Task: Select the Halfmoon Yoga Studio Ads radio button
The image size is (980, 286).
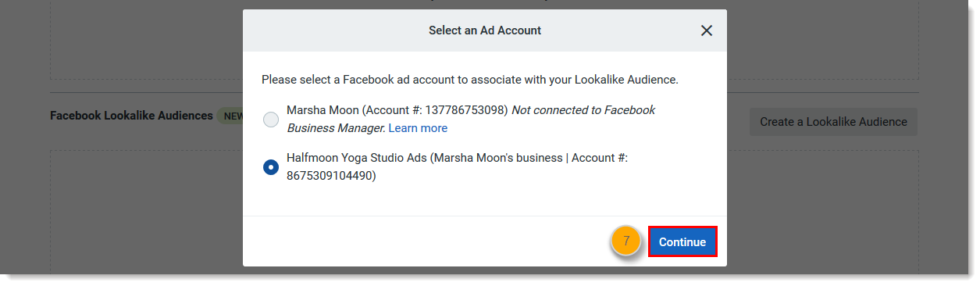Action: point(271,167)
